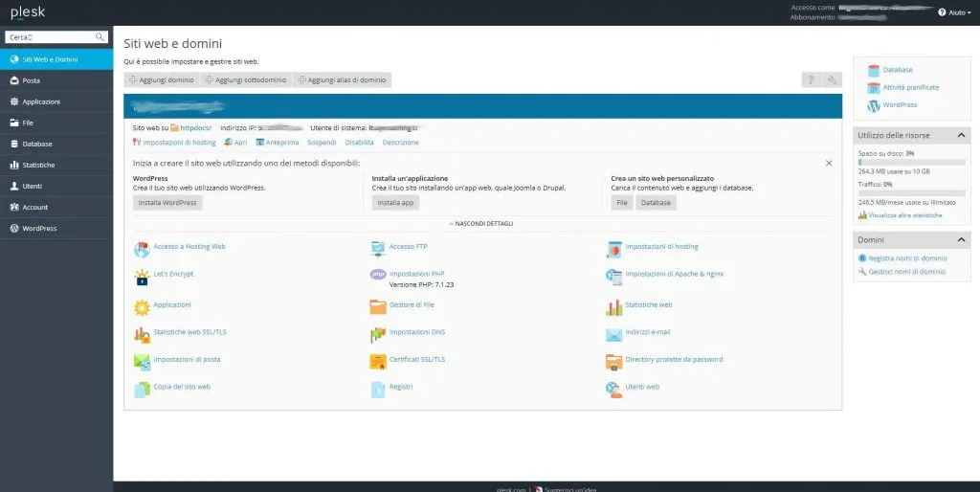Click the Registra nomi di dominio link
This screenshot has height=492, width=980.
click(907, 258)
